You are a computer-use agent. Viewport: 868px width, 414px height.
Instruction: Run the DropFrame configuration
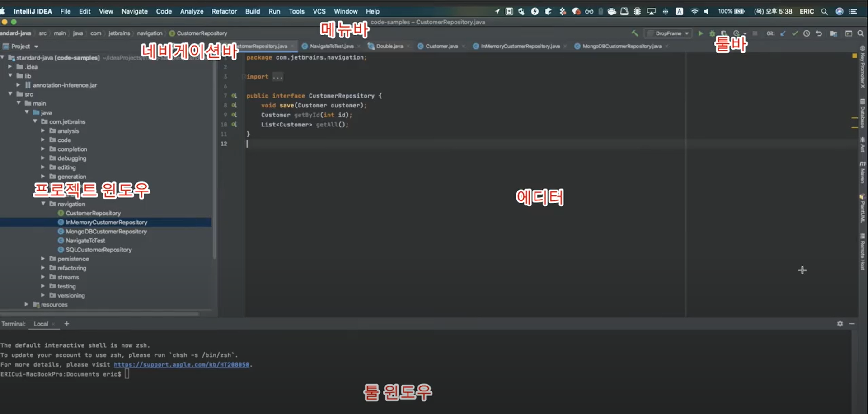pyautogui.click(x=700, y=33)
